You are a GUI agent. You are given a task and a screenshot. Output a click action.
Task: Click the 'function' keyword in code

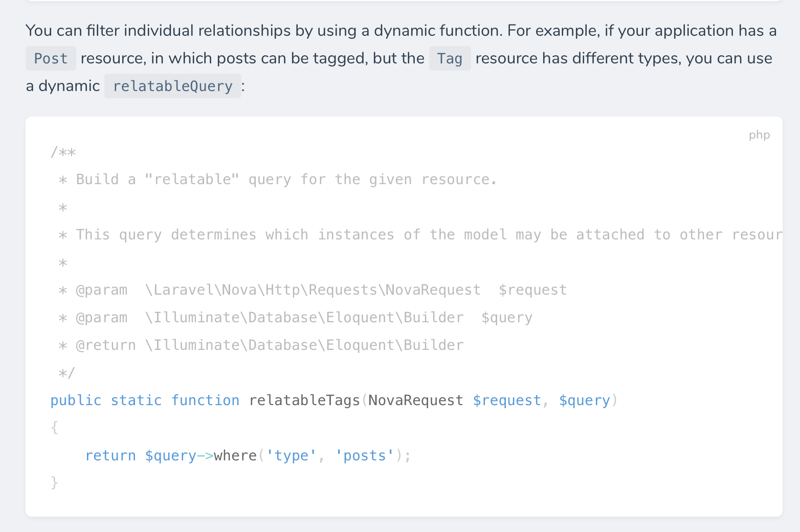point(205,400)
